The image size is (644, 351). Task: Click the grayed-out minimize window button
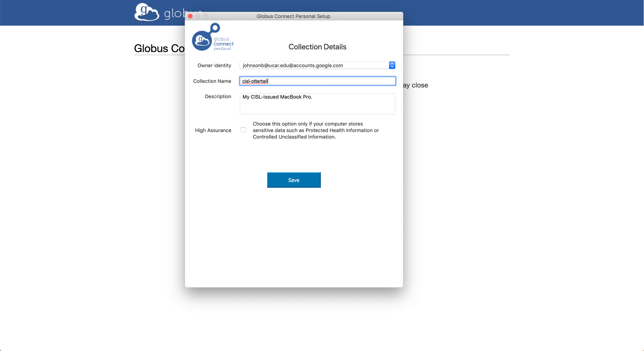pos(198,16)
